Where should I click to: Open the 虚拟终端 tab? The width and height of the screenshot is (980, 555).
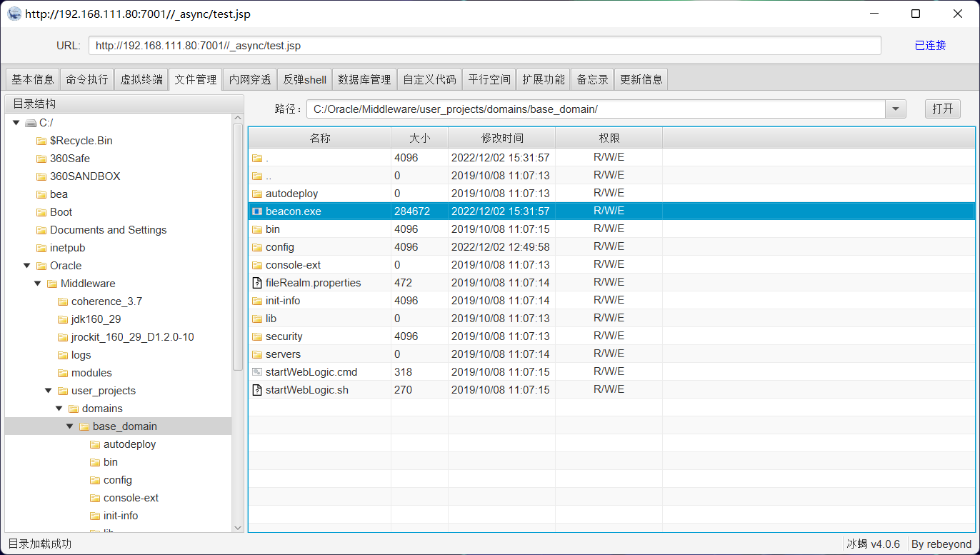[x=141, y=79]
